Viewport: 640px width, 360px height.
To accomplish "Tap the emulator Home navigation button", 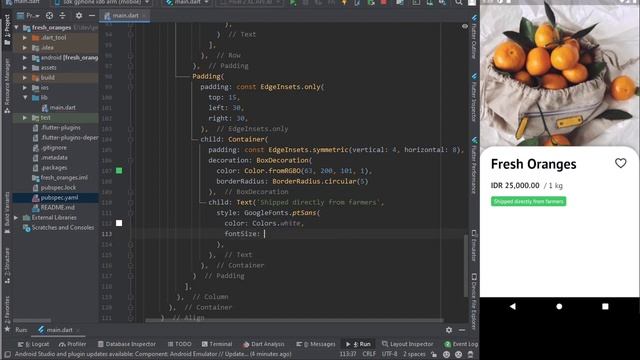I will [x=559, y=306].
